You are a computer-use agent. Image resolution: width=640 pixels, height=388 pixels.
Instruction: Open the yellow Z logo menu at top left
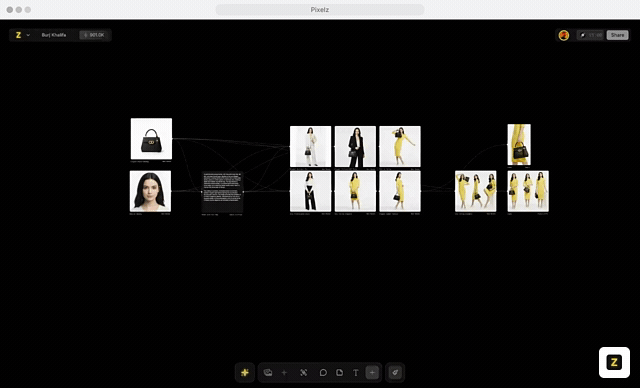pyautogui.click(x=18, y=35)
